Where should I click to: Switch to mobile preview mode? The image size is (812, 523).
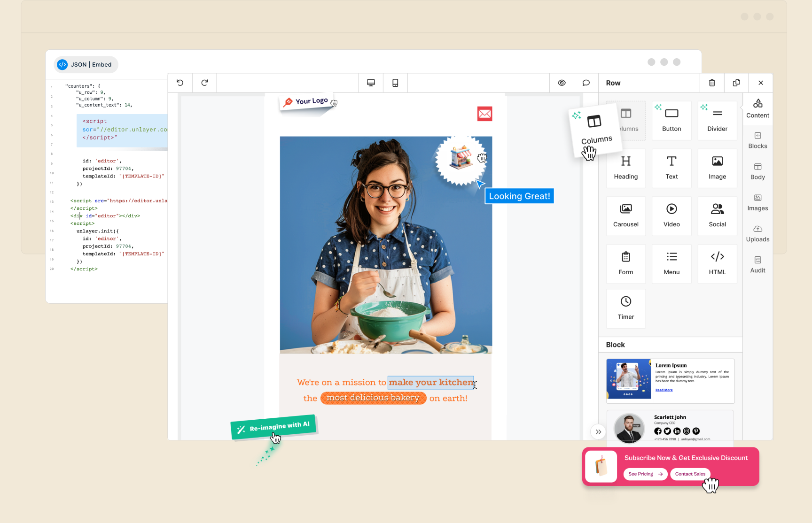point(395,83)
